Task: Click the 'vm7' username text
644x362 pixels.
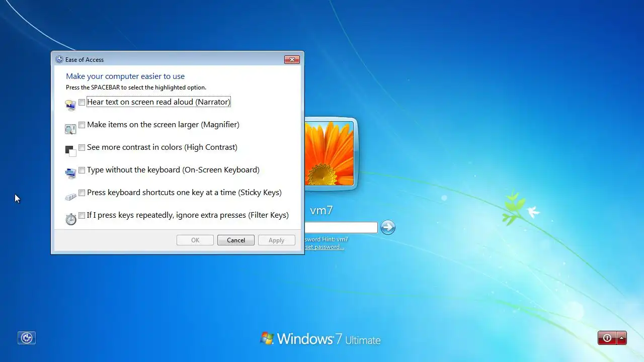Action: tap(321, 210)
